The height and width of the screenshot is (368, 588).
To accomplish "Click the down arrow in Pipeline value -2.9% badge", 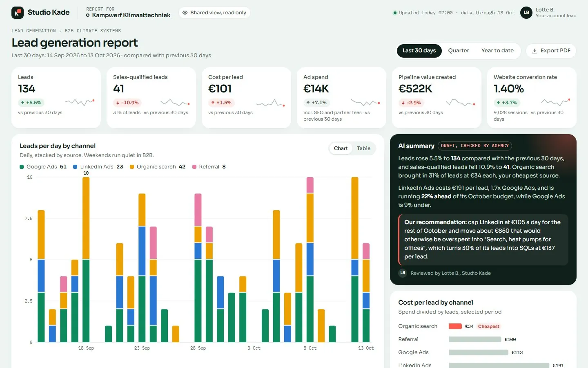I will tap(403, 103).
